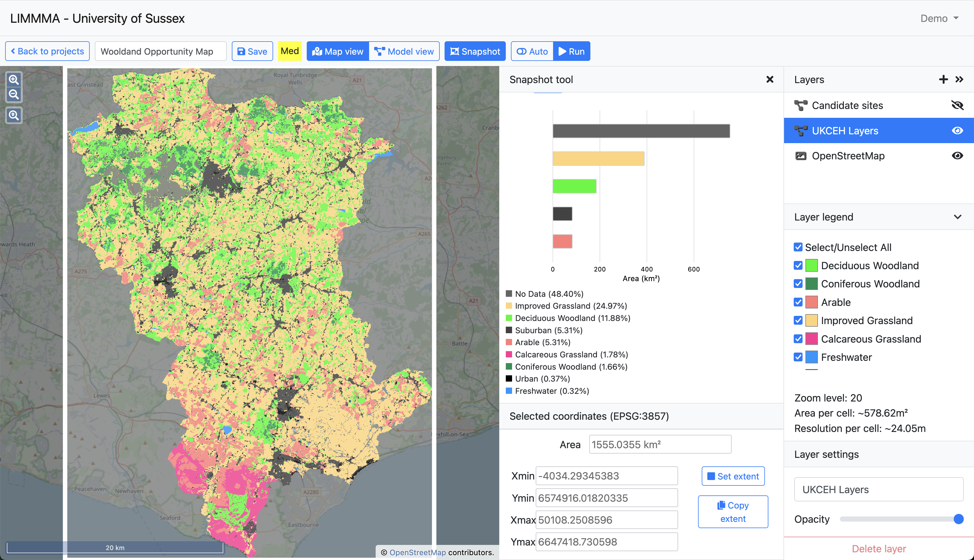This screenshot has height=560, width=974.
Task: Uncheck the Deciduous Woodland legend checkbox
Action: pos(798,265)
